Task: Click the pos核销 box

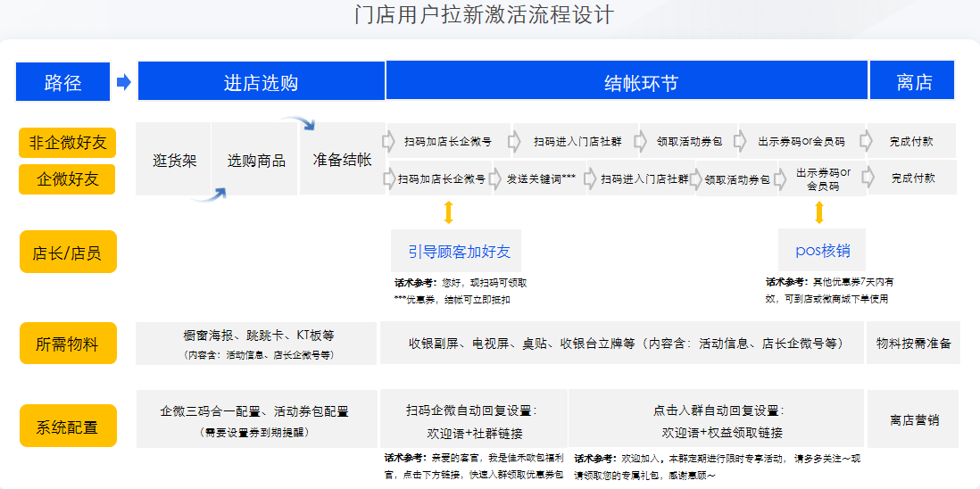Action: click(x=823, y=251)
